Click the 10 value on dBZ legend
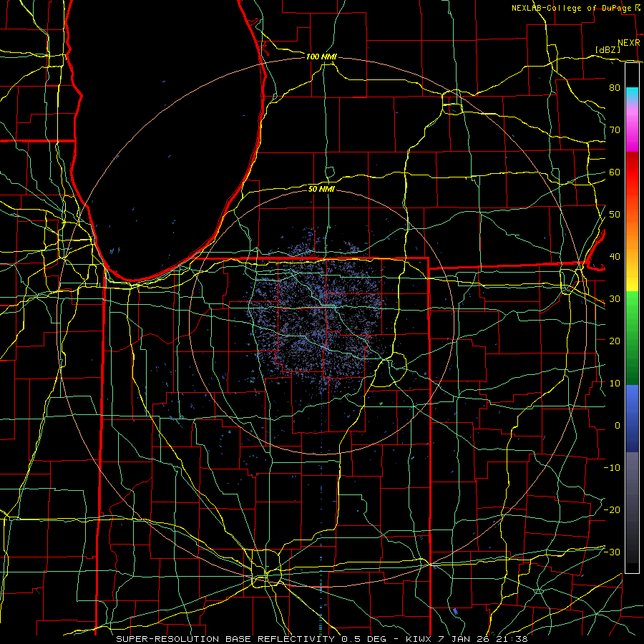644x644 pixels. (615, 384)
